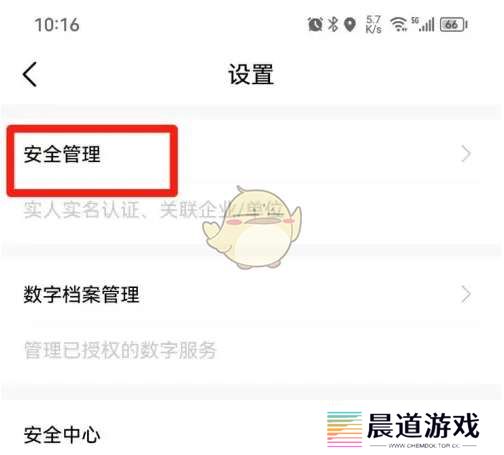Open 数字档案管理 entry
The image size is (504, 455).
[x=252, y=295]
